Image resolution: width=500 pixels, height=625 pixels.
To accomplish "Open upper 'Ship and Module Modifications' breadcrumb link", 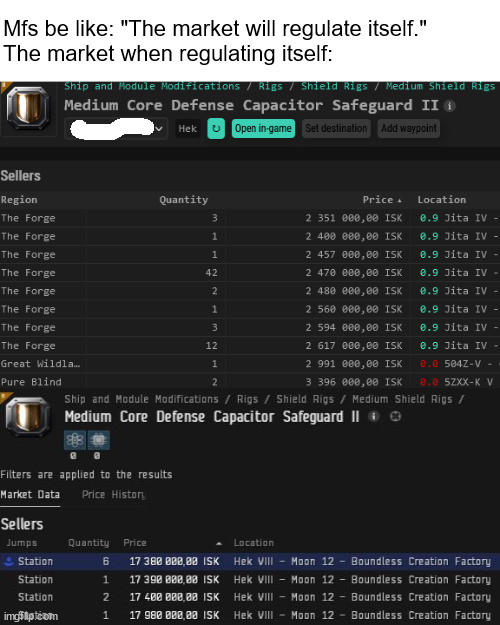I will [152, 86].
